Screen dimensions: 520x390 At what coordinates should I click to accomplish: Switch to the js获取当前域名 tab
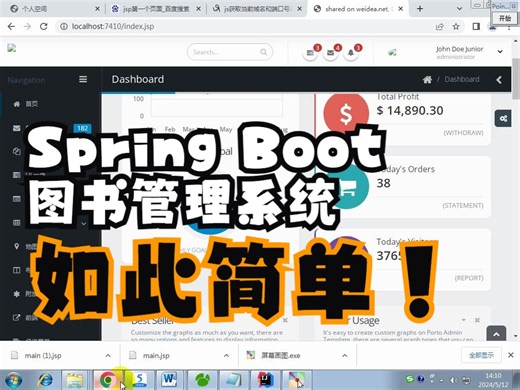tap(257, 9)
